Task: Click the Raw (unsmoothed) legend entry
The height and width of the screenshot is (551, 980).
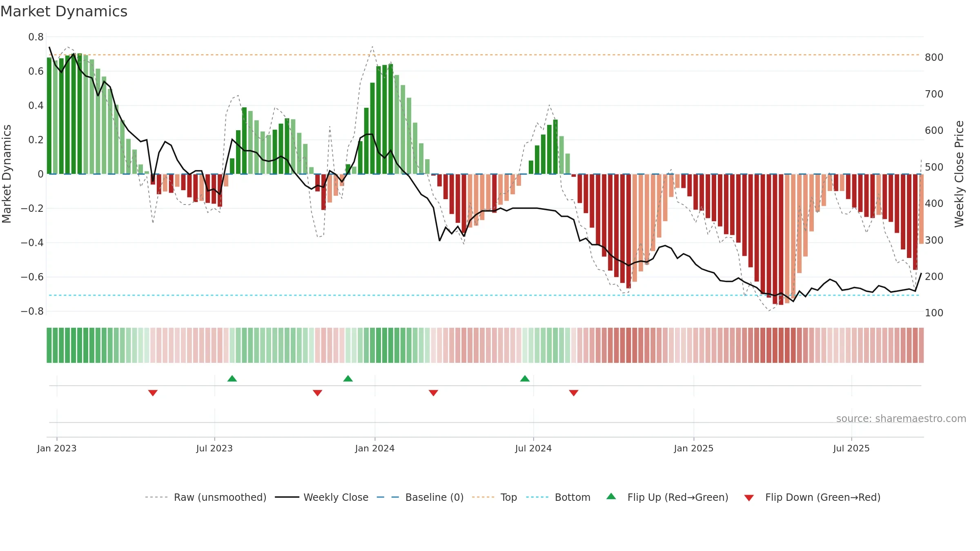Action: point(206,497)
